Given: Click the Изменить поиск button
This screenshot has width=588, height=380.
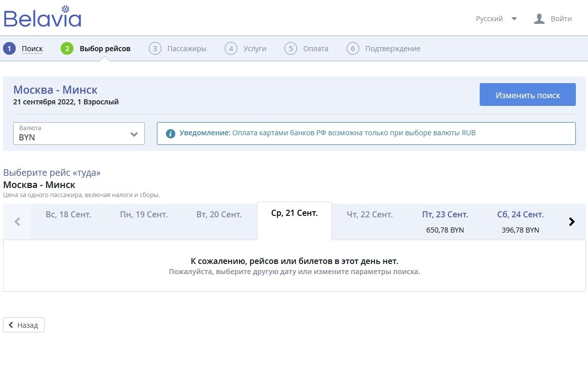Looking at the screenshot, I should 528,95.
